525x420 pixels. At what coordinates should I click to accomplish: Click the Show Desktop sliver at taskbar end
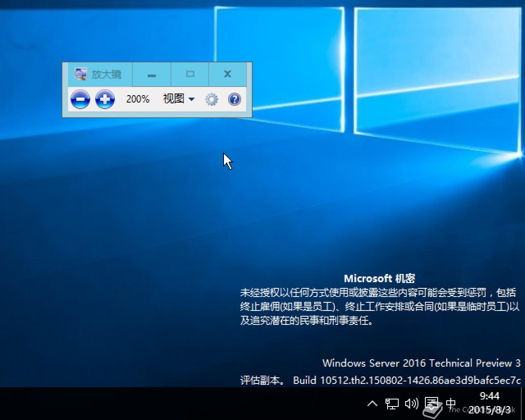523,404
